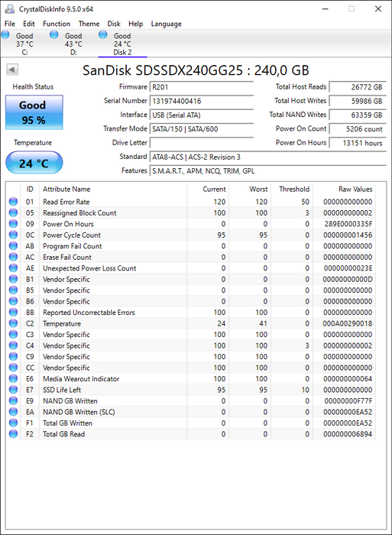392x535 pixels.
Task: Click the Raw Values column header
Action: tap(344, 189)
